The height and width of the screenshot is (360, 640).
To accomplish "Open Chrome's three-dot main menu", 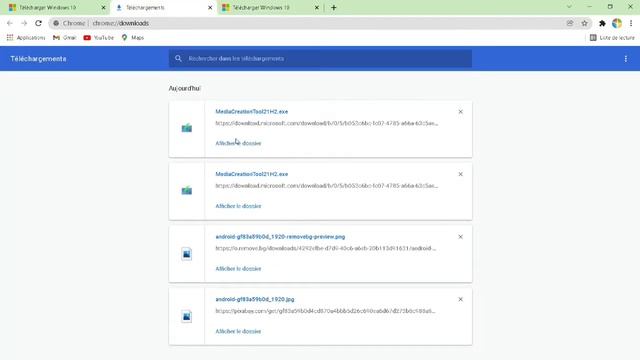I will (631, 23).
